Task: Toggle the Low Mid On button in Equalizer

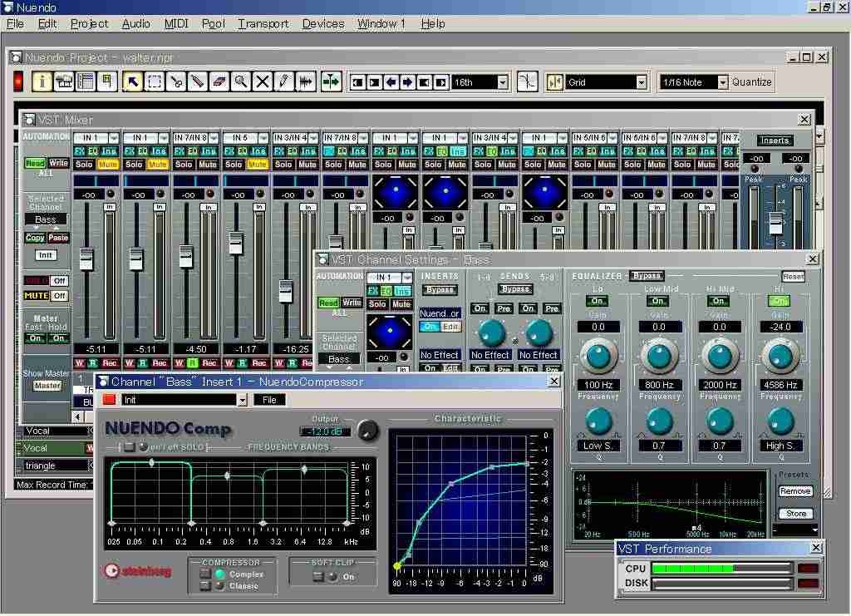Action: (x=658, y=301)
